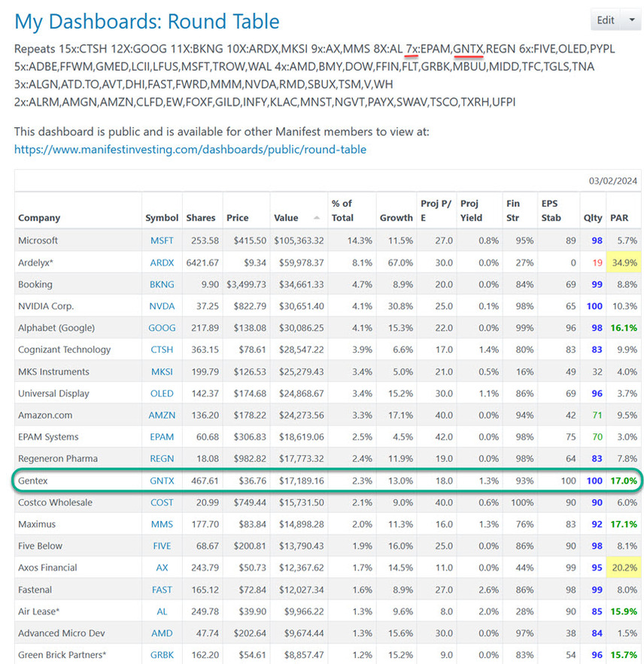Image resolution: width=644 pixels, height=664 pixels.
Task: Click the date 03/02/2024
Action: pos(612,181)
